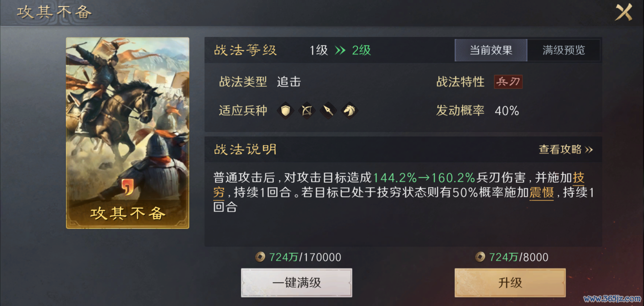
Task: Tap the 攻其不备 skill card artwork
Action: (x=127, y=133)
